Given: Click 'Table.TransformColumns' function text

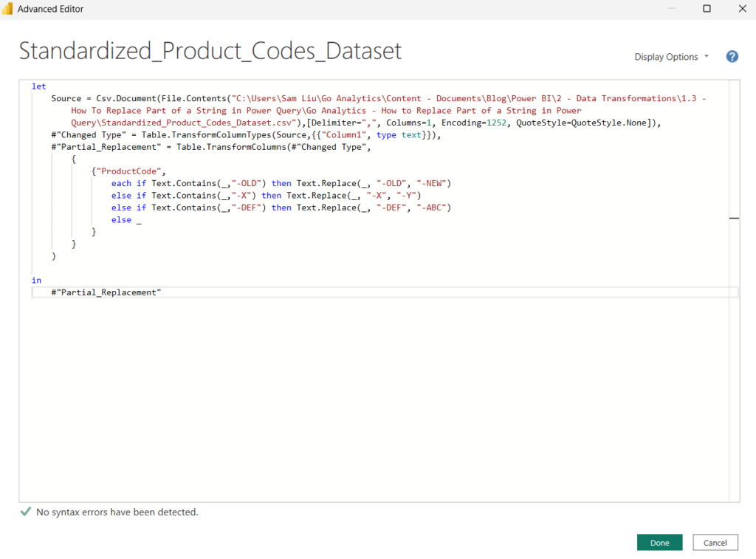Looking at the screenshot, I should click(231, 147).
